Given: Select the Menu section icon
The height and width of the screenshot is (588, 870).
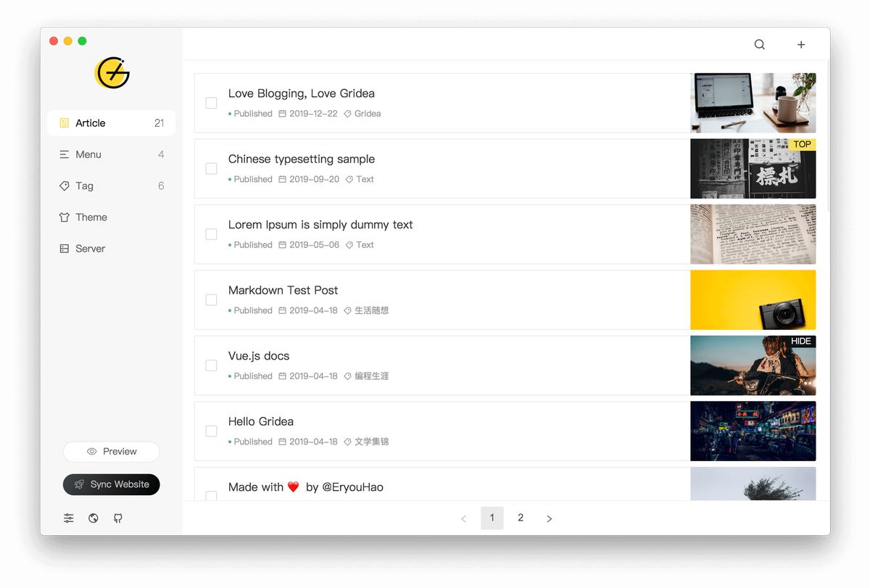Looking at the screenshot, I should [x=65, y=154].
